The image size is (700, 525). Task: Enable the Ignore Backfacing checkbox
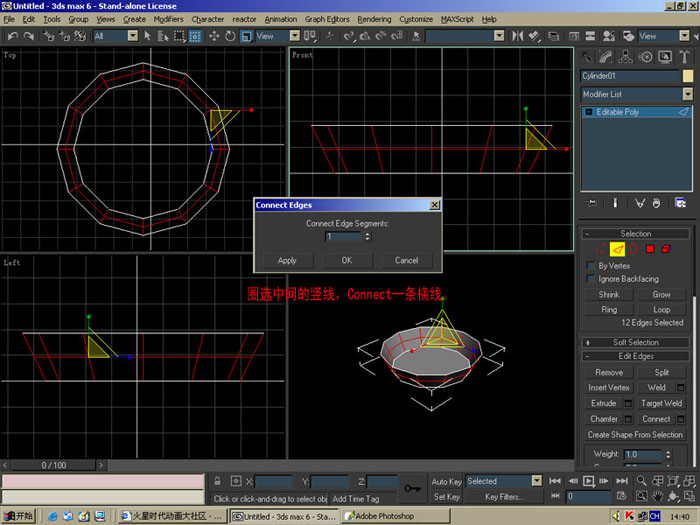coord(591,279)
